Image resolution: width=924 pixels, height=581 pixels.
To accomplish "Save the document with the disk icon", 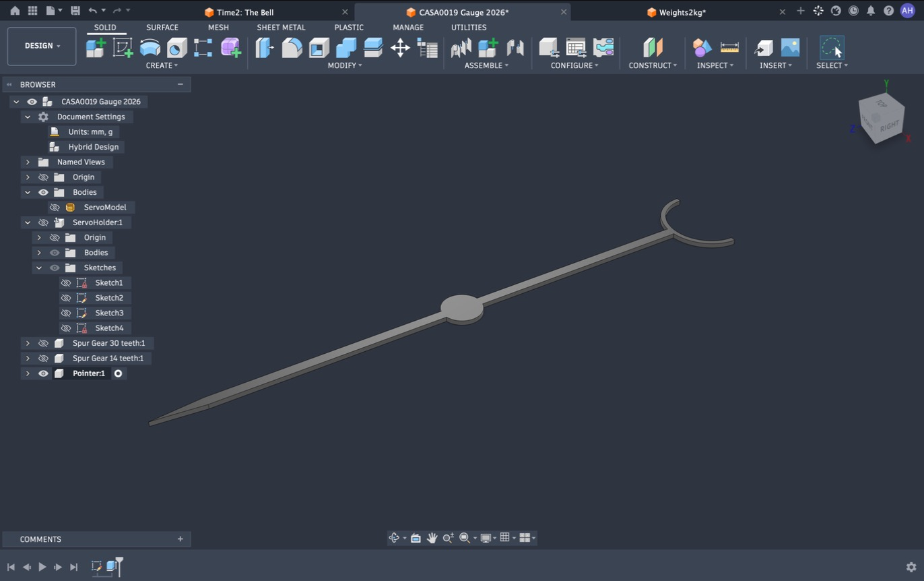I will tap(75, 11).
